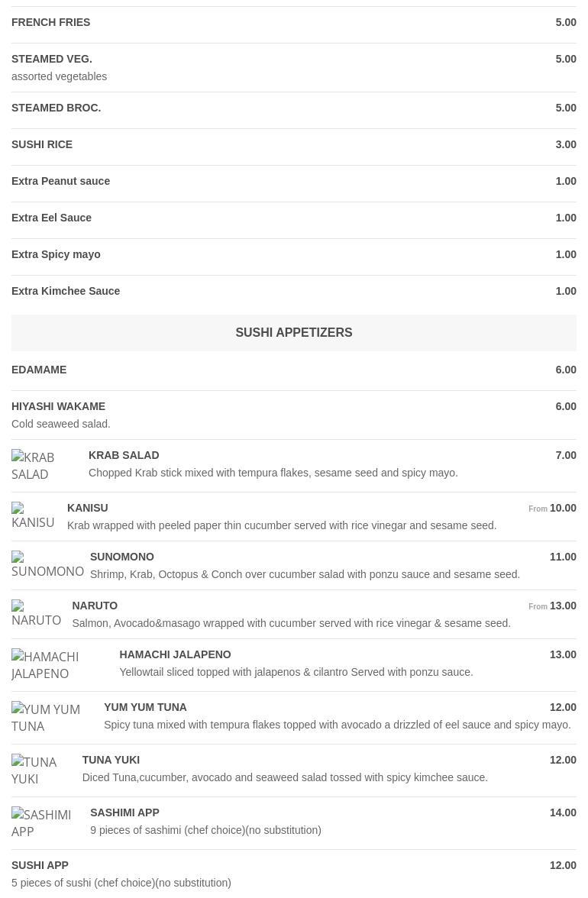The image size is (588, 898).
Task: Choose the Sushi App item title
Action: click(x=40, y=866)
